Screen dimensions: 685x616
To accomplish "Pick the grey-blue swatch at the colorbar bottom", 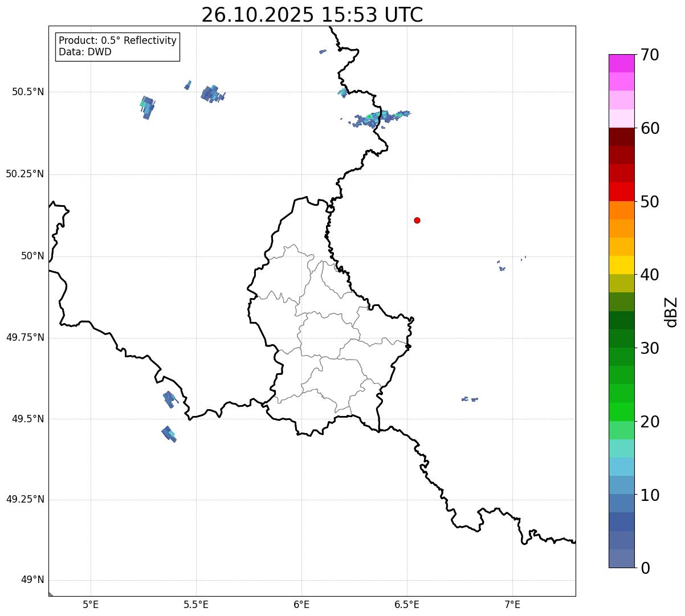I will pos(621,558).
